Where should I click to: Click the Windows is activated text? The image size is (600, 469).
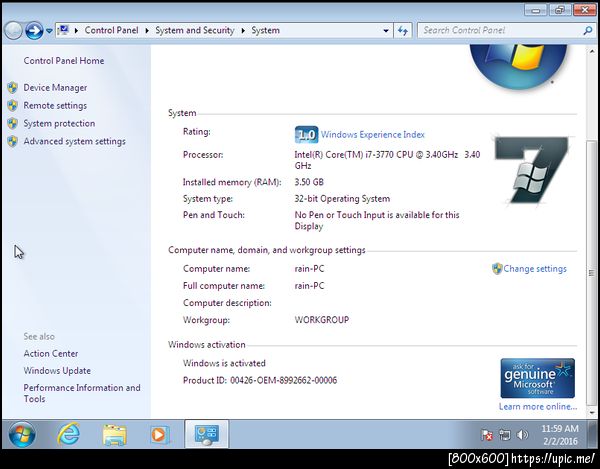224,363
